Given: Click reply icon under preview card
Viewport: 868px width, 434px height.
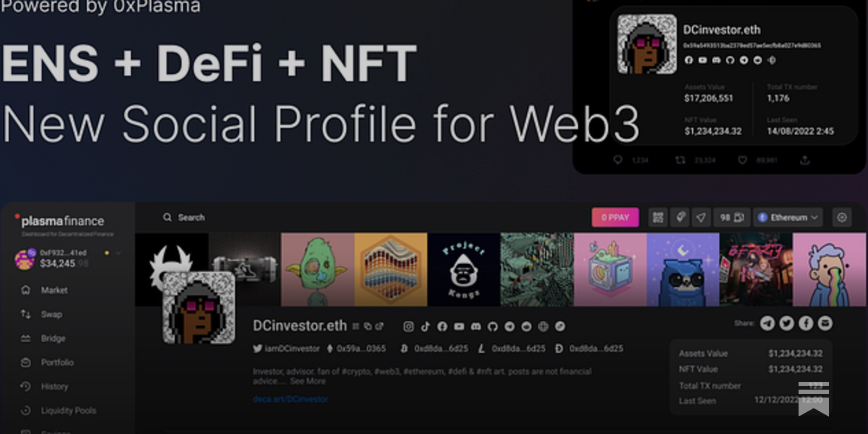Looking at the screenshot, I should 617,160.
